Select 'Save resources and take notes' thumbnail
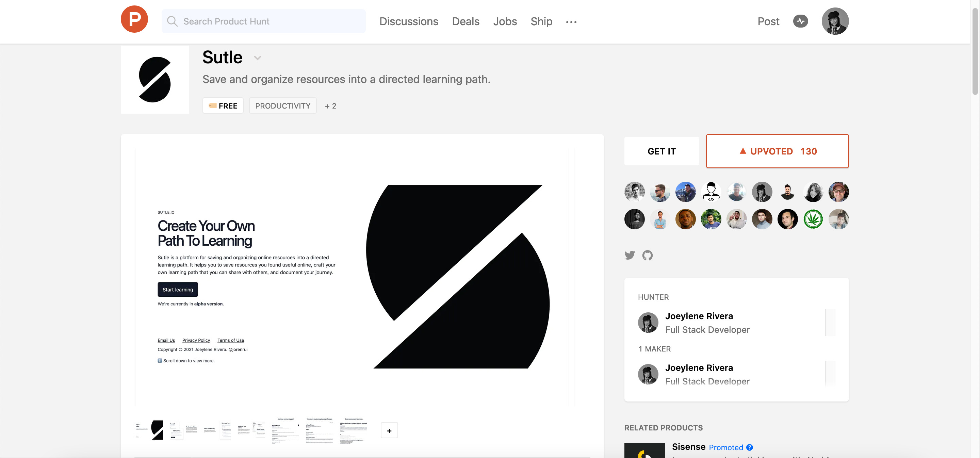Screen dimensions: 980x458 [x=354, y=430]
